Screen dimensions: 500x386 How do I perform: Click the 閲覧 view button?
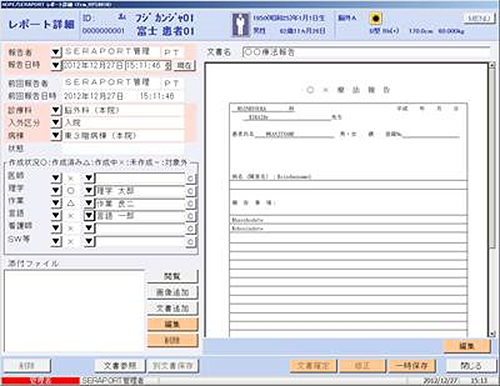pyautogui.click(x=173, y=276)
